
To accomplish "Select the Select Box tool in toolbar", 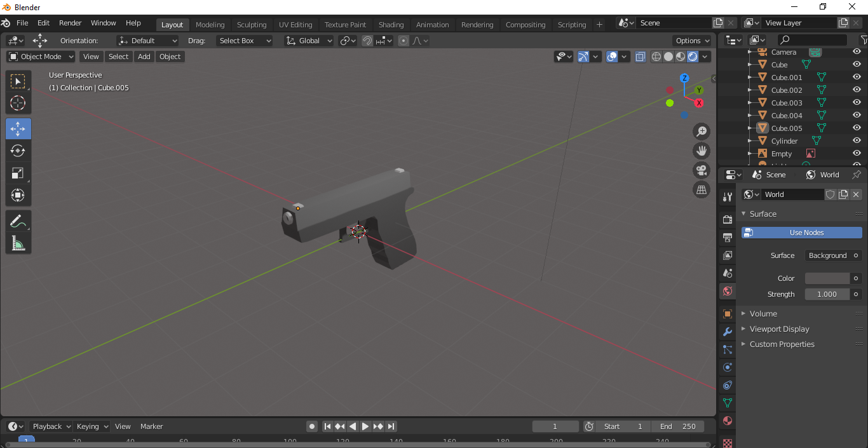I will 18,81.
